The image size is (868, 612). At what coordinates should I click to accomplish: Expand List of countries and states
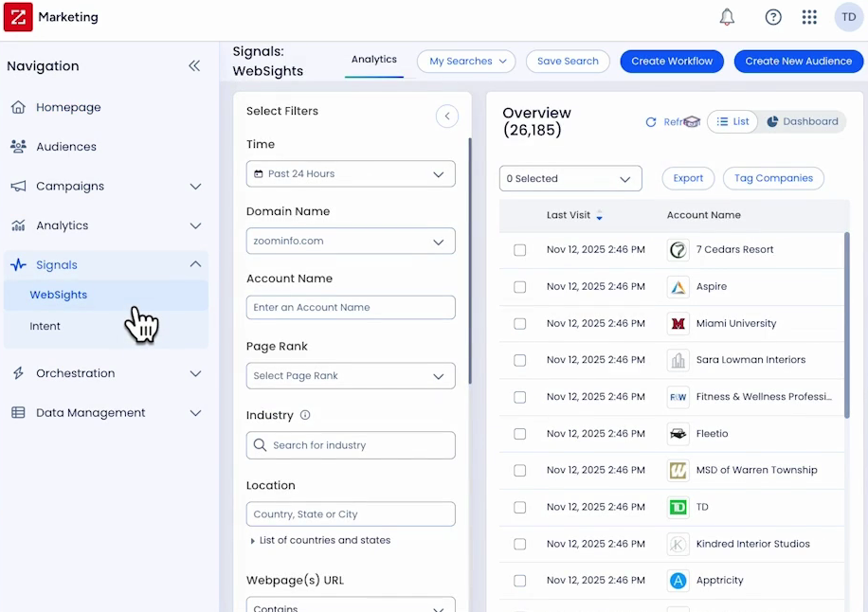[x=320, y=540]
